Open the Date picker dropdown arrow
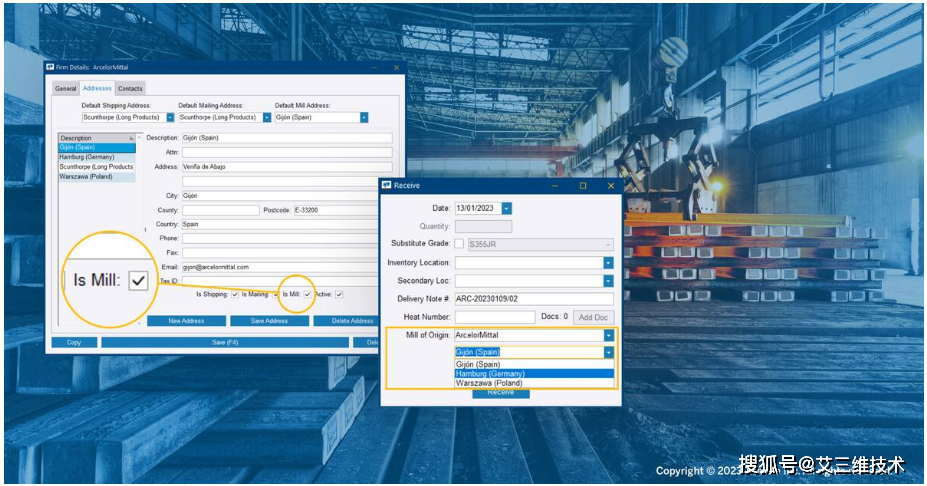This screenshot has height=486, width=927. click(507, 208)
